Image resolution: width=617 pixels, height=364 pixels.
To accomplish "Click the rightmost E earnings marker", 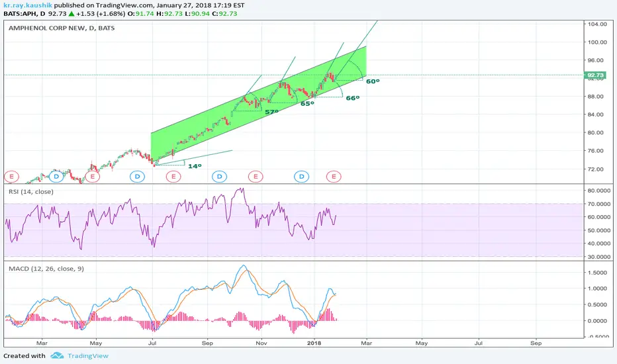I will click(334, 176).
